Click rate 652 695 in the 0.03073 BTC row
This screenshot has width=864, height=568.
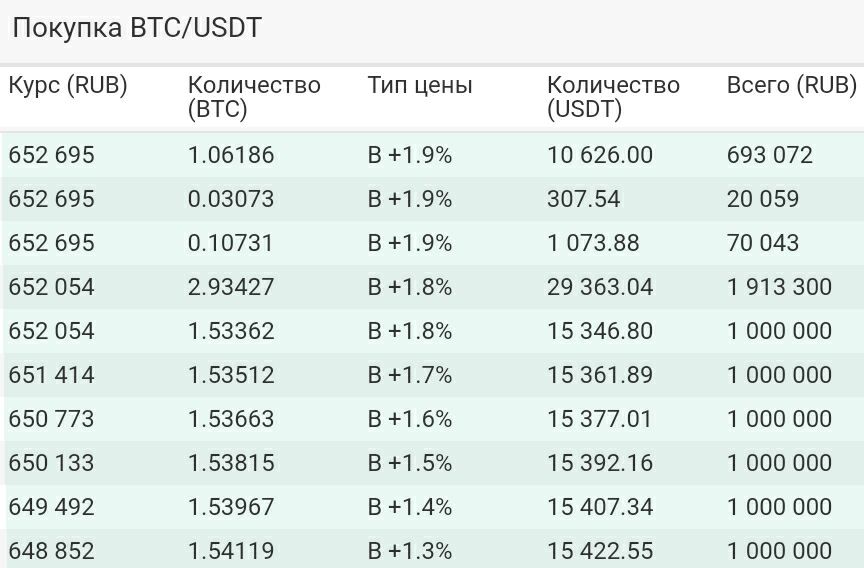(52, 199)
